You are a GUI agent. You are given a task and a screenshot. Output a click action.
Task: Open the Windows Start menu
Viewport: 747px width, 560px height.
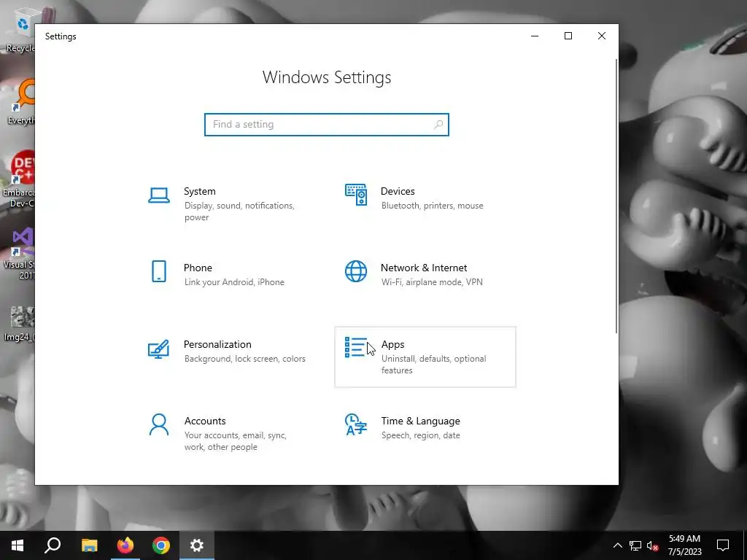[18, 545]
